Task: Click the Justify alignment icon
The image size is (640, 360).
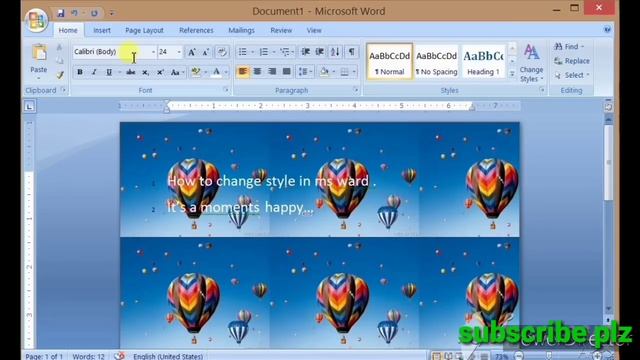Action: [287, 72]
